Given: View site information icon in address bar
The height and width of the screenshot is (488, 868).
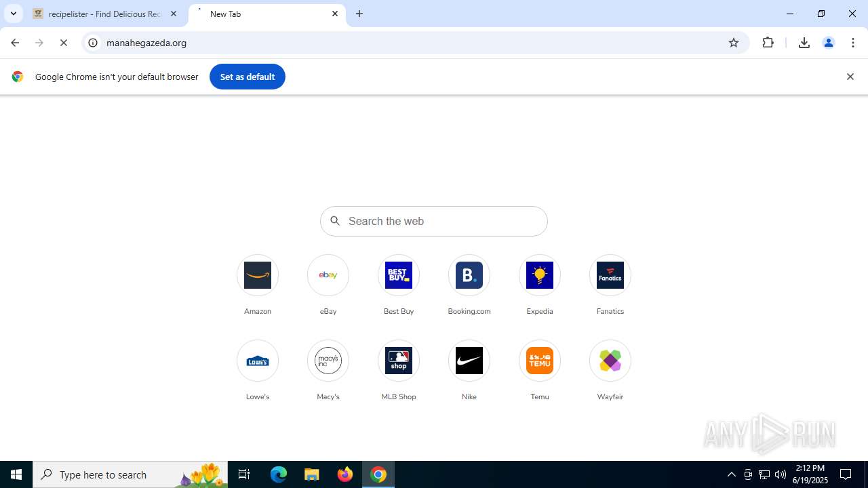Looking at the screenshot, I should 93,43.
